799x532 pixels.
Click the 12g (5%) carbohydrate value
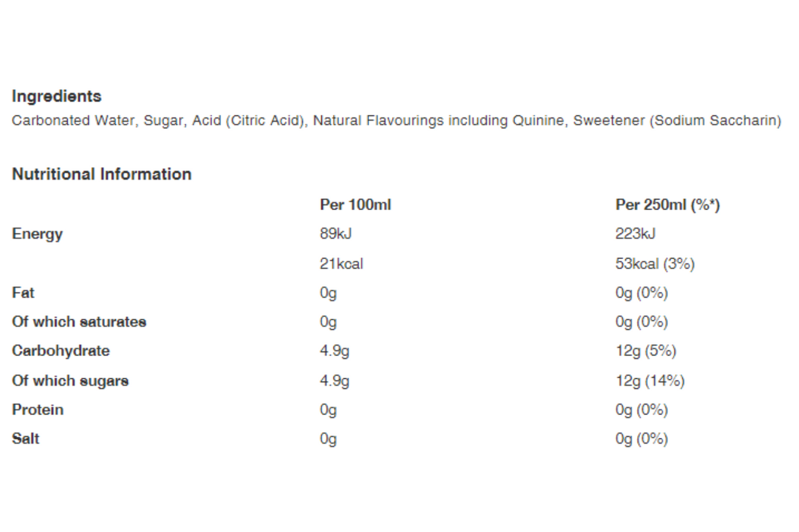click(x=646, y=351)
